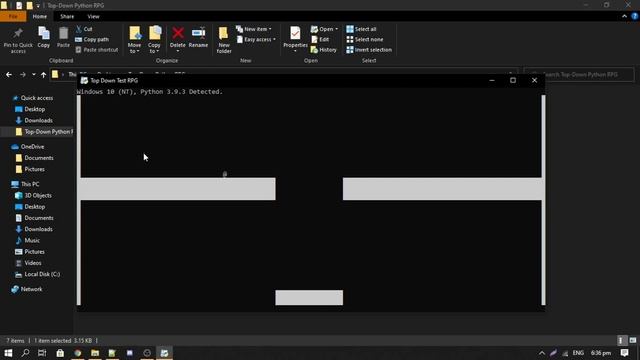640x360 pixels.
Task: Select the Top-Down Python RPG folder
Action: click(43, 131)
